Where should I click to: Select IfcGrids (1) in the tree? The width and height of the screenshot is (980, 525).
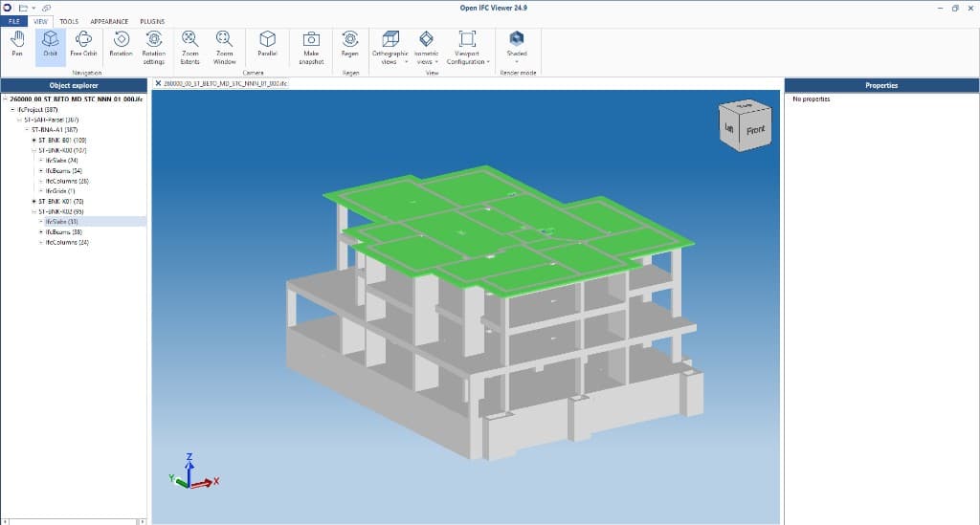[60, 191]
